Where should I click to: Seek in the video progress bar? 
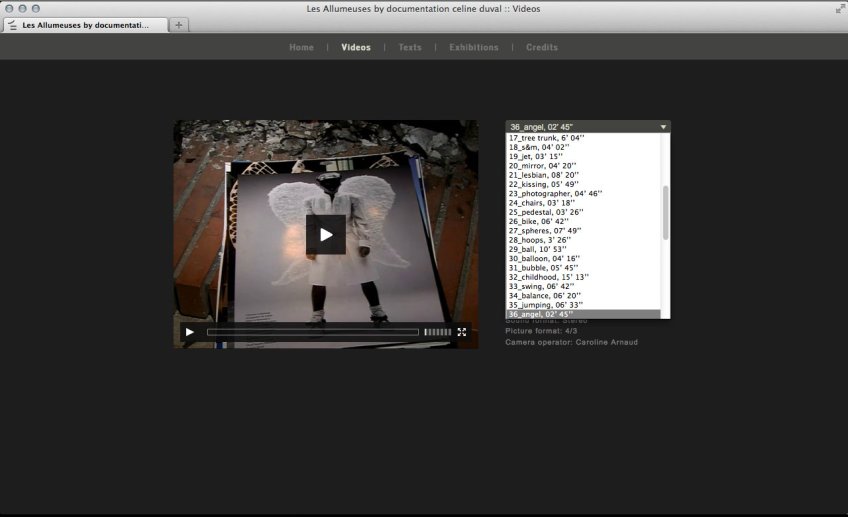[x=313, y=332]
